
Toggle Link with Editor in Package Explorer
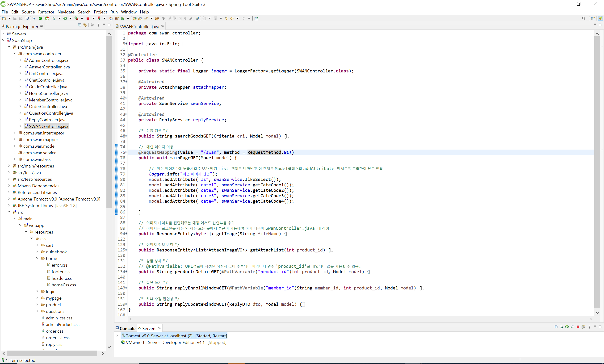click(85, 25)
